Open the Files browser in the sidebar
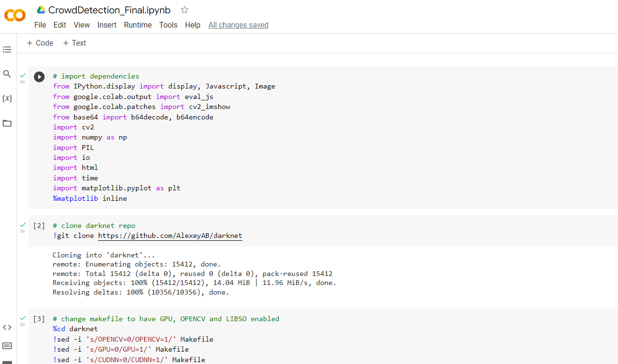618x364 pixels. click(x=7, y=123)
